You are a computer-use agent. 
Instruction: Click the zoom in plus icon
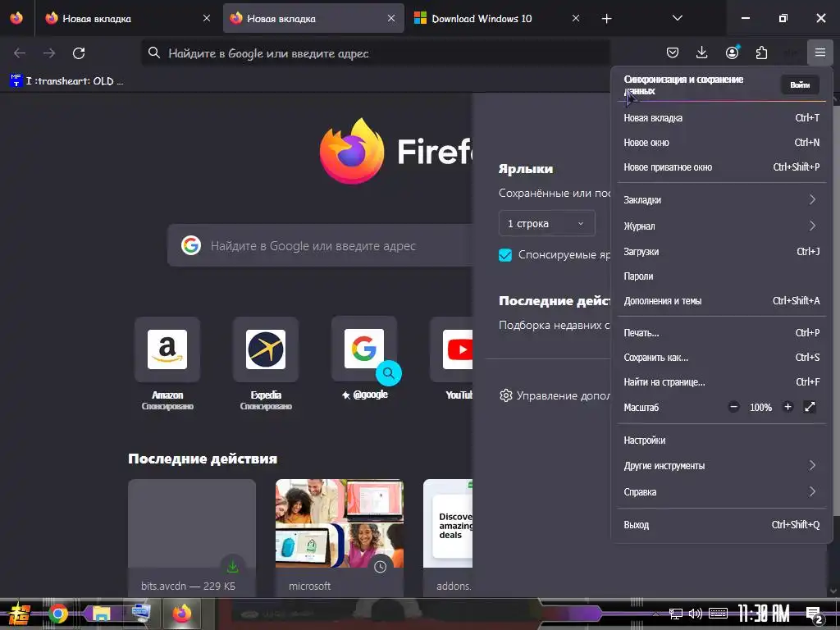coord(787,407)
